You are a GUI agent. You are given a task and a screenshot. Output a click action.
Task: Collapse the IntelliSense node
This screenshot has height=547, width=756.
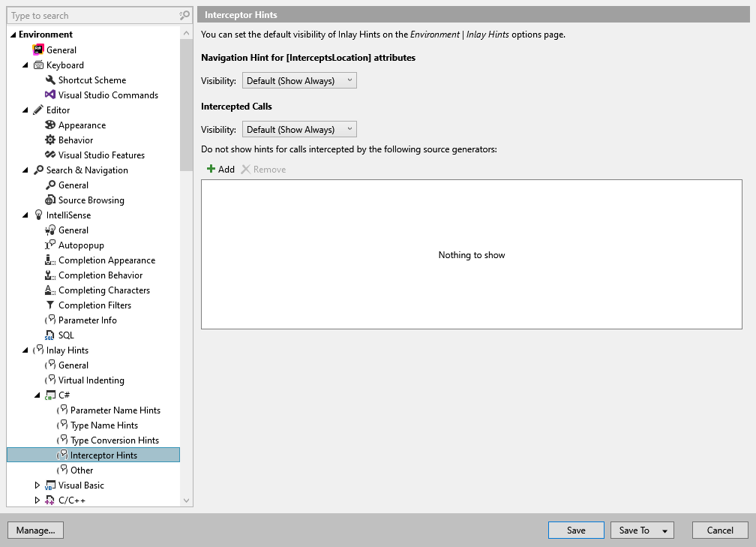pos(25,215)
